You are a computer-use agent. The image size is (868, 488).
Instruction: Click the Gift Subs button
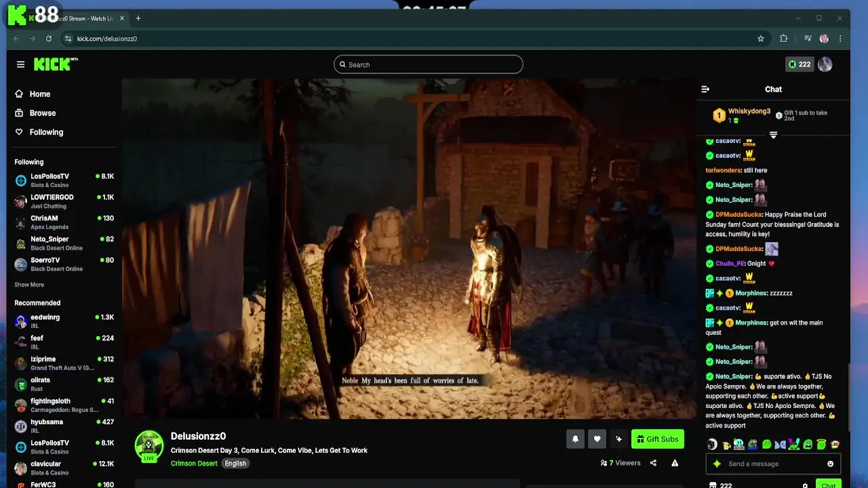pyautogui.click(x=657, y=439)
